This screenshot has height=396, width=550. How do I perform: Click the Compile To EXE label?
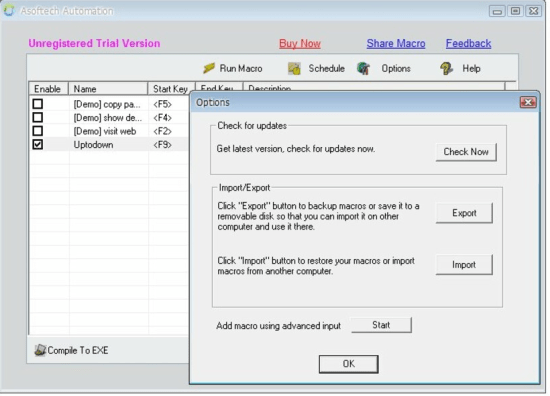78,350
